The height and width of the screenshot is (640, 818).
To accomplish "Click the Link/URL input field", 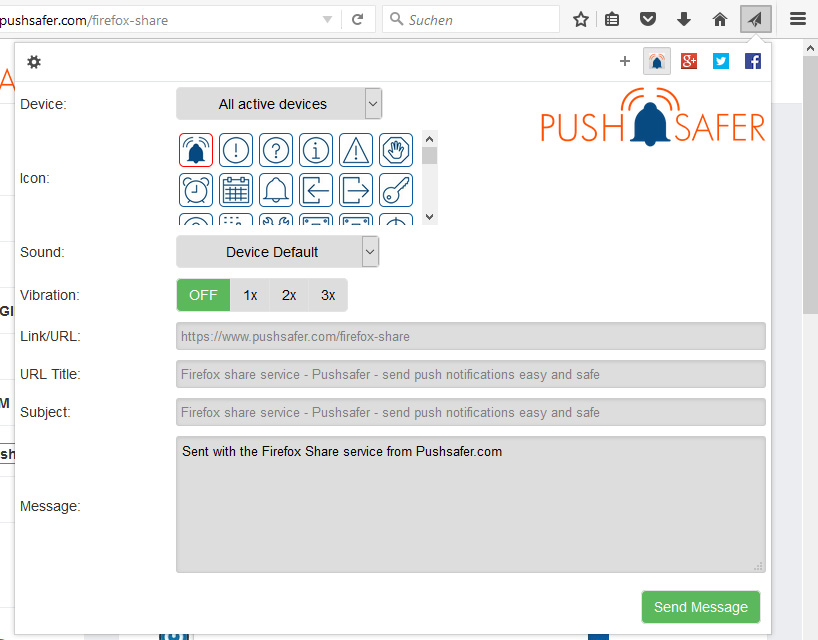I will click(x=471, y=336).
